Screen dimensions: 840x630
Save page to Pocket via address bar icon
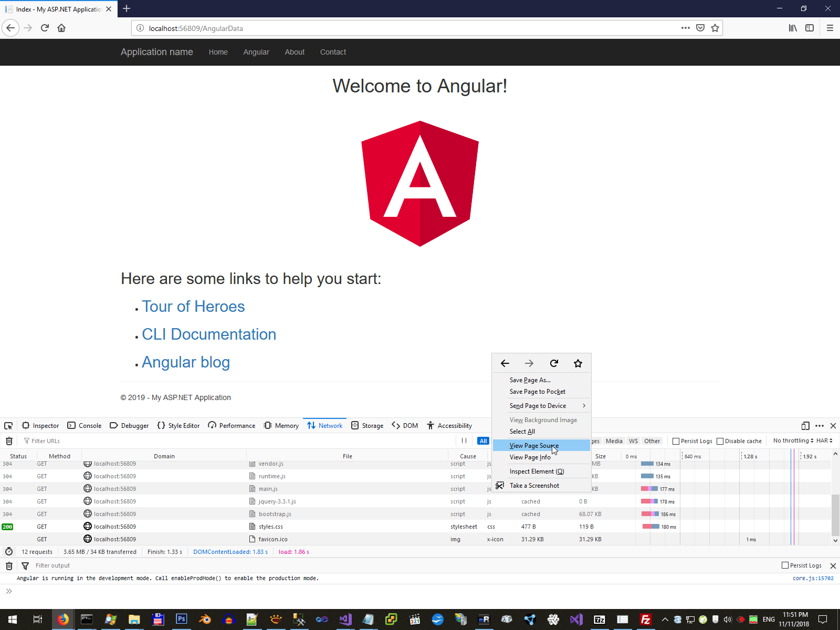click(700, 28)
